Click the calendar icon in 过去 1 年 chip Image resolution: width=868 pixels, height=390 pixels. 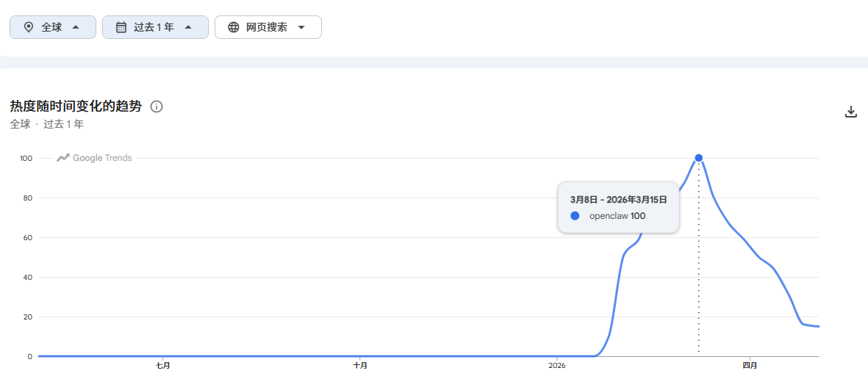tap(121, 27)
